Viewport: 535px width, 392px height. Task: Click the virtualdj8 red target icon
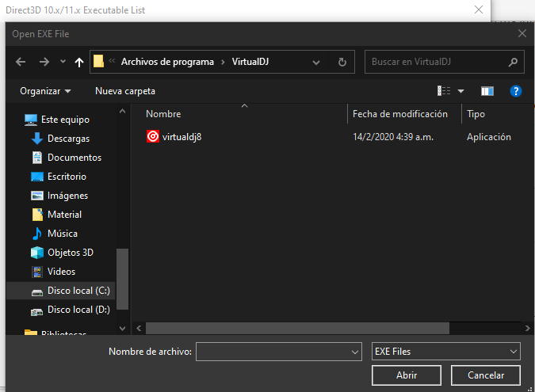click(153, 136)
